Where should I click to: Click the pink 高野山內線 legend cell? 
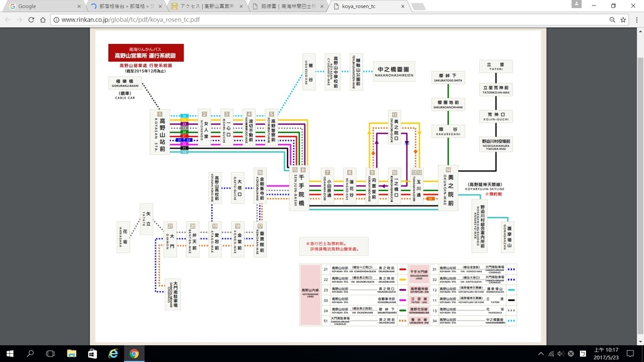(310, 295)
